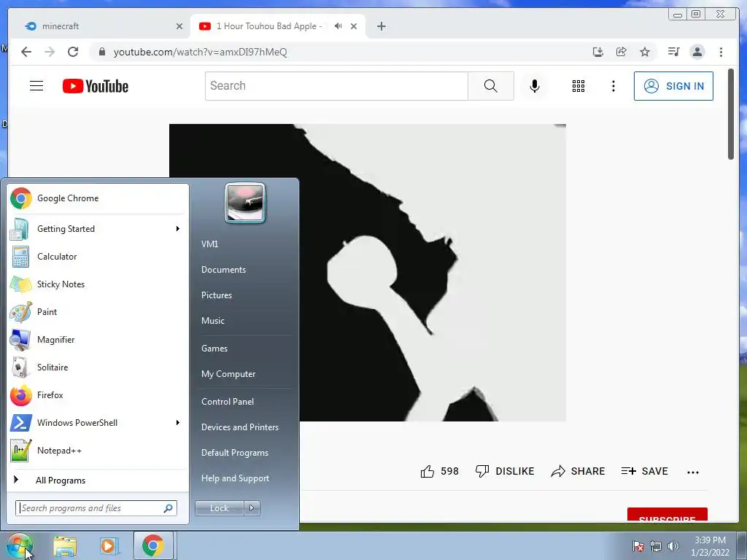Click the Lock button
This screenshot has height=560, width=747.
point(220,508)
